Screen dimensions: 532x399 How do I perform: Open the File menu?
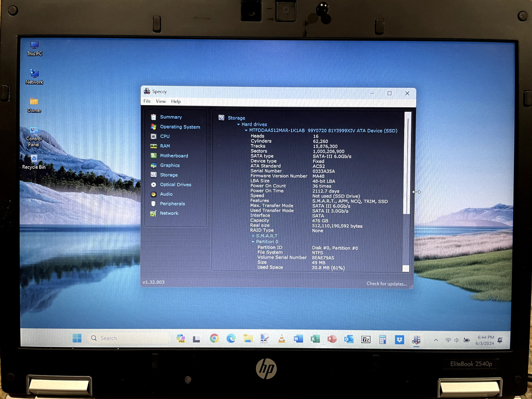(x=147, y=101)
